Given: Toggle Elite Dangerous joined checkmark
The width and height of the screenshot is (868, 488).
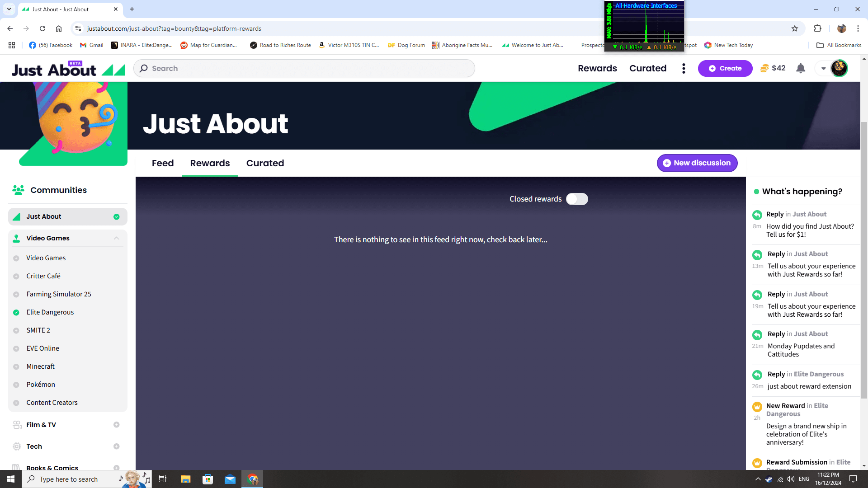Looking at the screenshot, I should pyautogui.click(x=16, y=313).
